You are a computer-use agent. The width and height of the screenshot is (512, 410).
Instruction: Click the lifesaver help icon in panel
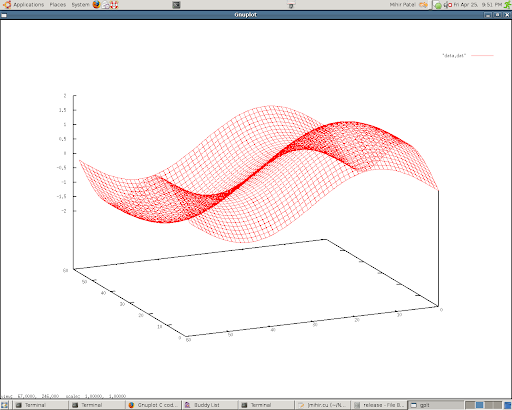[x=114, y=5]
